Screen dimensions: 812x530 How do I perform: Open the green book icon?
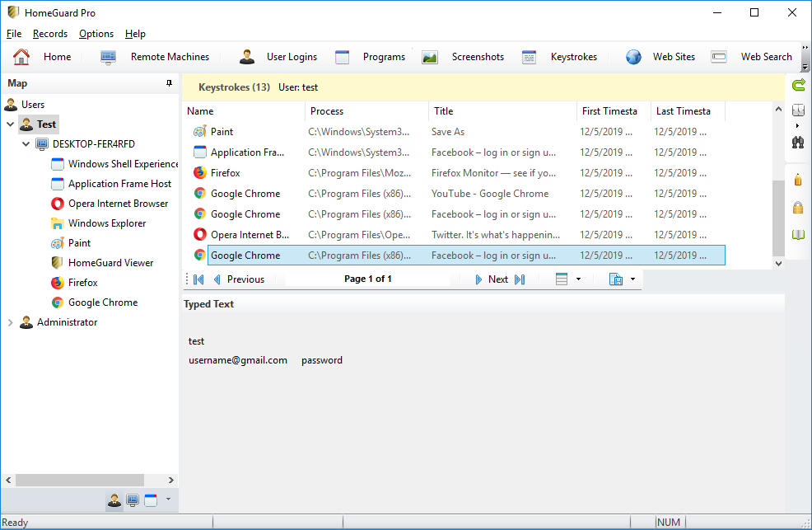(797, 235)
